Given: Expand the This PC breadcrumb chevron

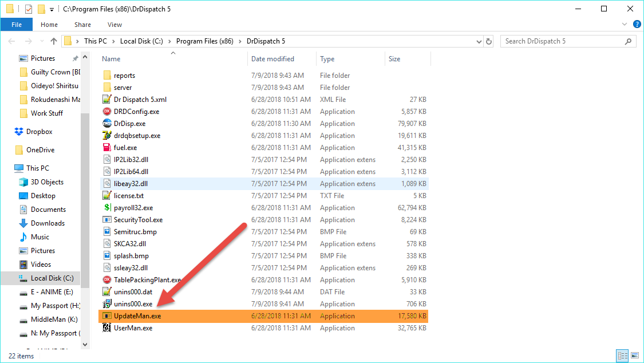Looking at the screenshot, I should pos(113,41).
